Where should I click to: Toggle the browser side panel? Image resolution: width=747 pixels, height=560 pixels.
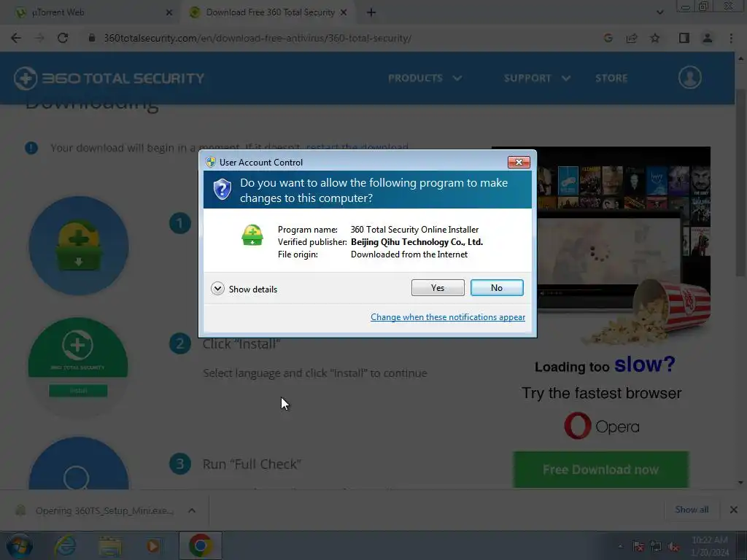[x=684, y=38]
